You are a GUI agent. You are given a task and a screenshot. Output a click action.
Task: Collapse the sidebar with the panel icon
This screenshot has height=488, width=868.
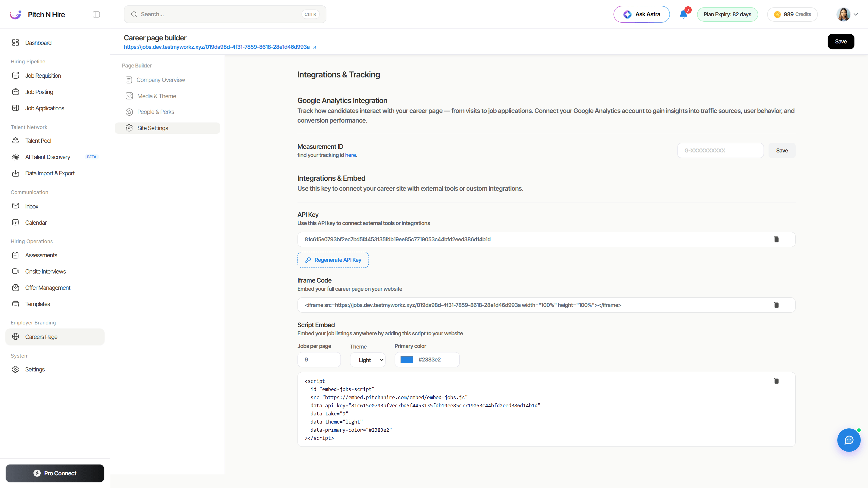pos(96,14)
